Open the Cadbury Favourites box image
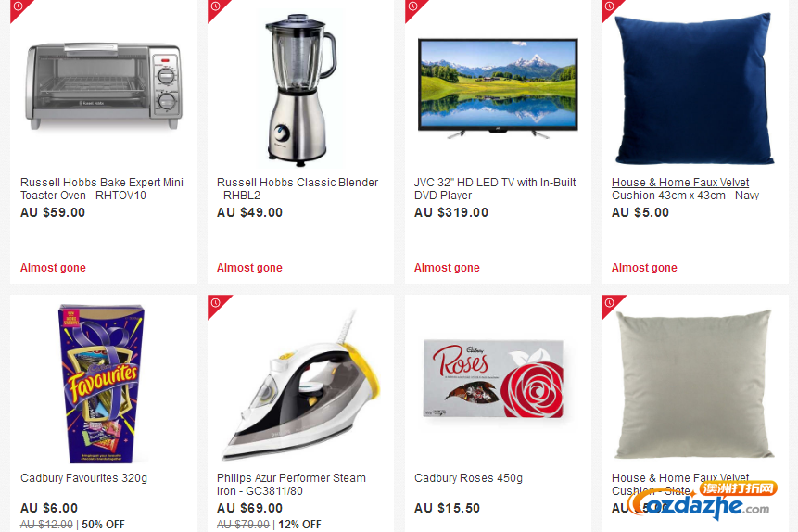The image size is (798, 532). click(103, 384)
